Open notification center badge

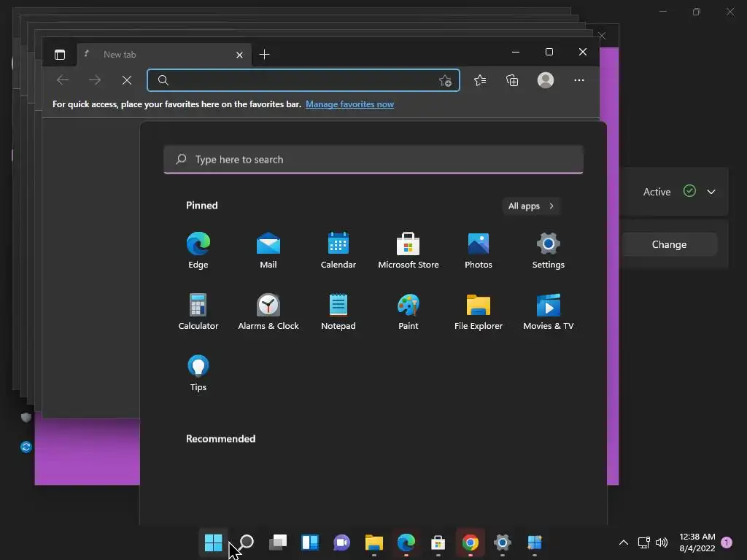727,542
